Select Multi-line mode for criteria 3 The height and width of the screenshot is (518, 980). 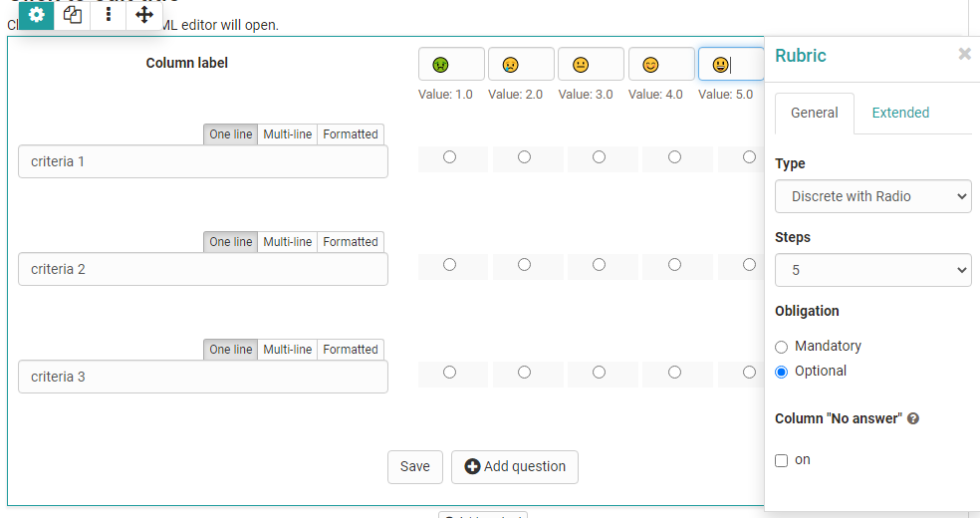pos(288,350)
